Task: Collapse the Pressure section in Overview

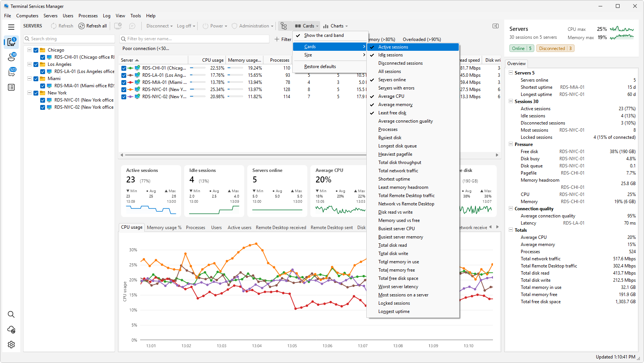Action: pyautogui.click(x=511, y=144)
